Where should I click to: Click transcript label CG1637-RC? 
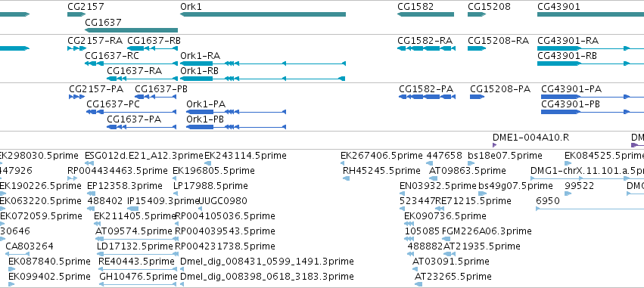112,56
